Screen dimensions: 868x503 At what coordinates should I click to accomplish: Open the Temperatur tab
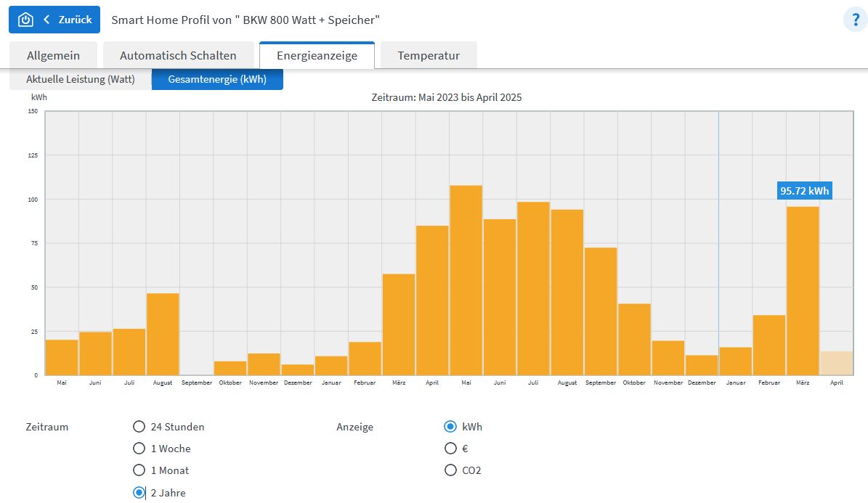tap(429, 55)
